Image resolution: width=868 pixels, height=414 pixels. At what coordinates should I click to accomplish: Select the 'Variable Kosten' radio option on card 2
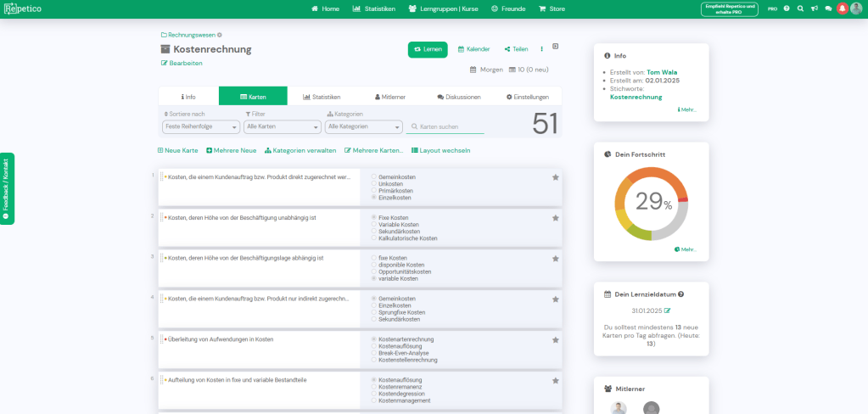[x=374, y=225]
